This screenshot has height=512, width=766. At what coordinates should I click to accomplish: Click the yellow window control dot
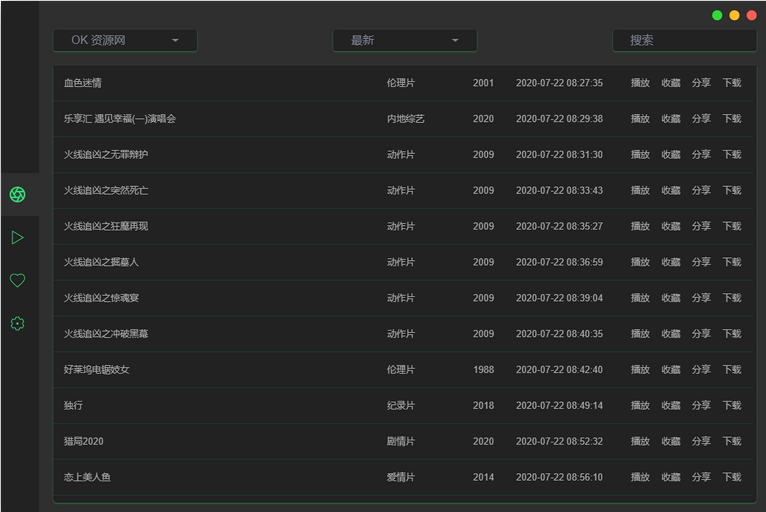tap(734, 15)
